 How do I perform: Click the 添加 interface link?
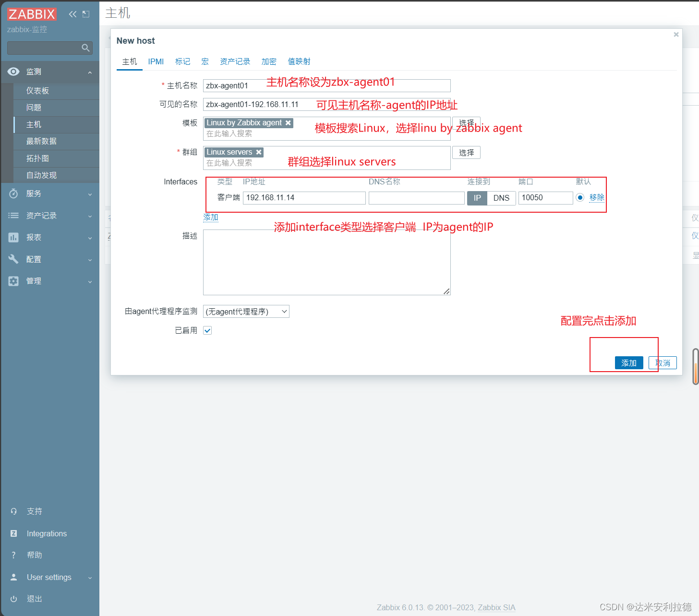coord(211,217)
